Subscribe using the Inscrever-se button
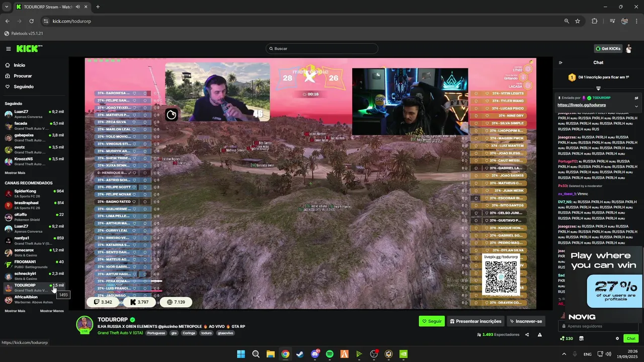Screen dimensions: 644x362 [x=526, y=321]
